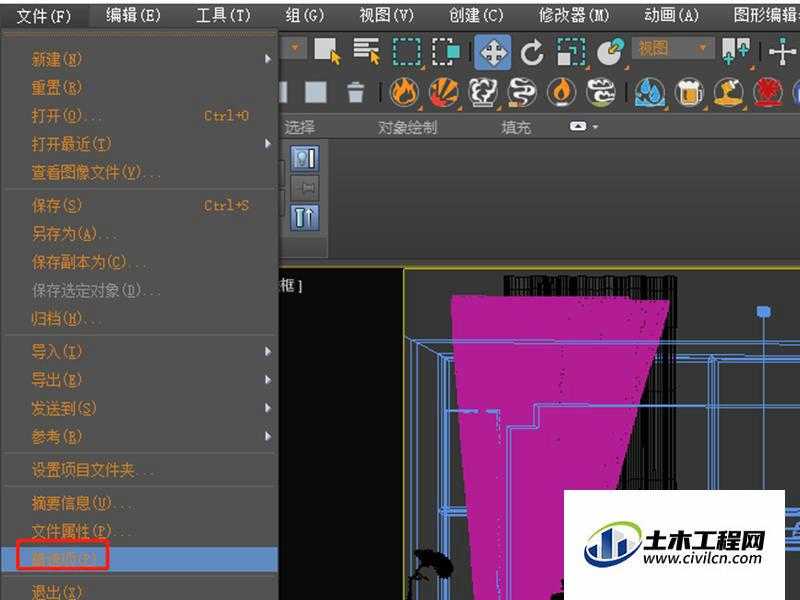
Task: Click the light bulb panel icon
Action: point(305,158)
